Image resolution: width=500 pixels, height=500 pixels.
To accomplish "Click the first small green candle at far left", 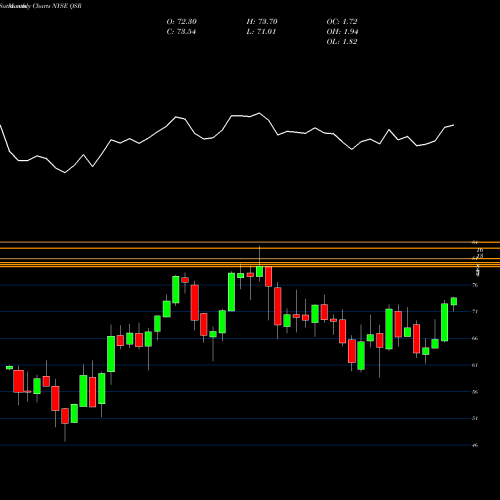I will [9, 367].
